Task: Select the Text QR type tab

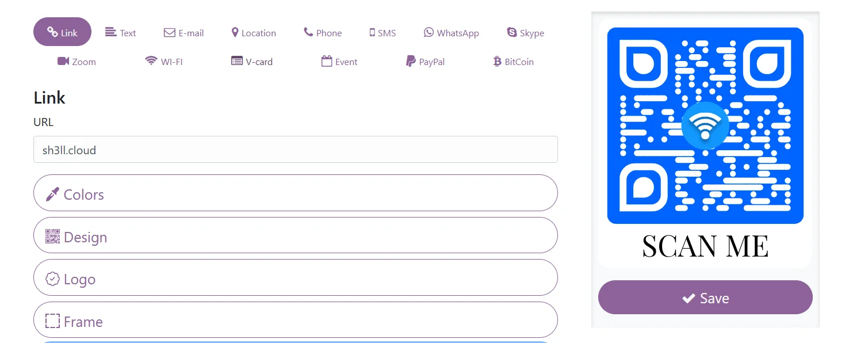Action: [x=120, y=33]
